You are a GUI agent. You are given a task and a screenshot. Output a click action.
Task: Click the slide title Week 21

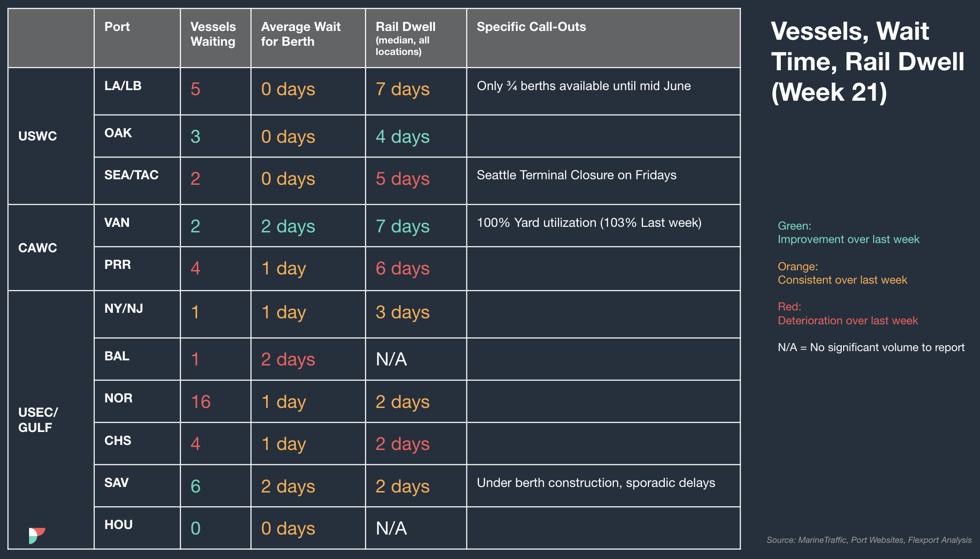[868, 61]
